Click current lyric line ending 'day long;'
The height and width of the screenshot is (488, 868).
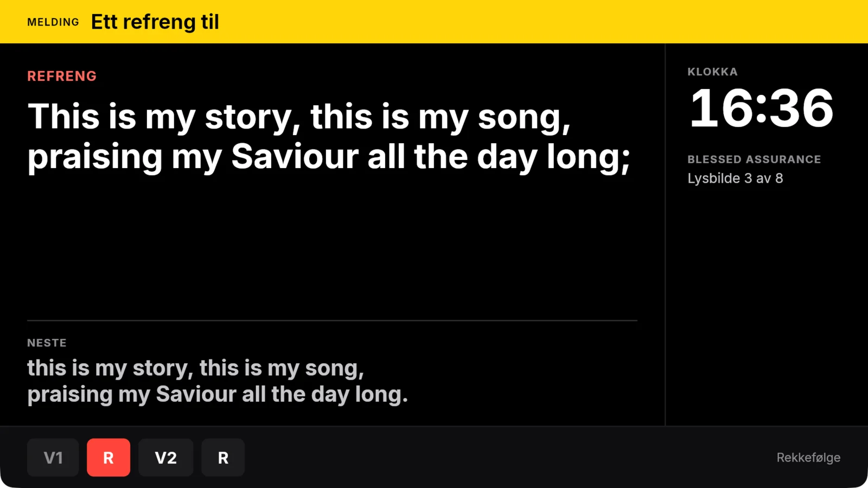pos(329,157)
